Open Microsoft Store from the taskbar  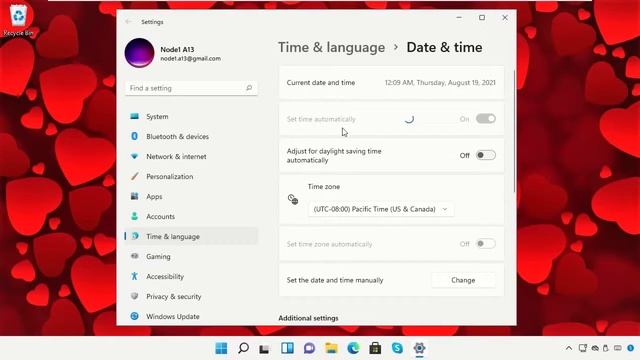click(x=375, y=348)
